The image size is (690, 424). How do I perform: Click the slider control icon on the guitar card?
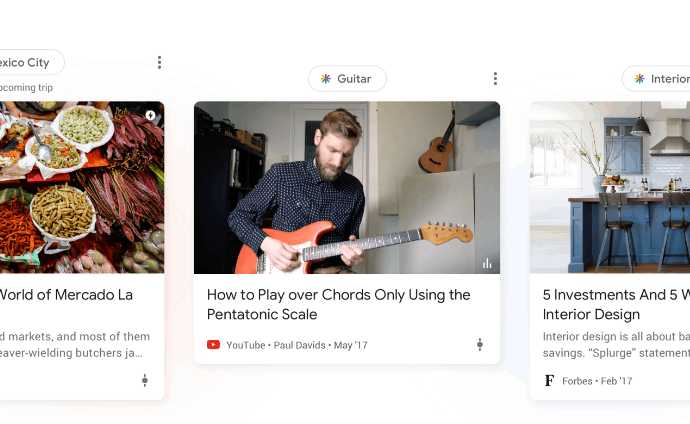479,345
